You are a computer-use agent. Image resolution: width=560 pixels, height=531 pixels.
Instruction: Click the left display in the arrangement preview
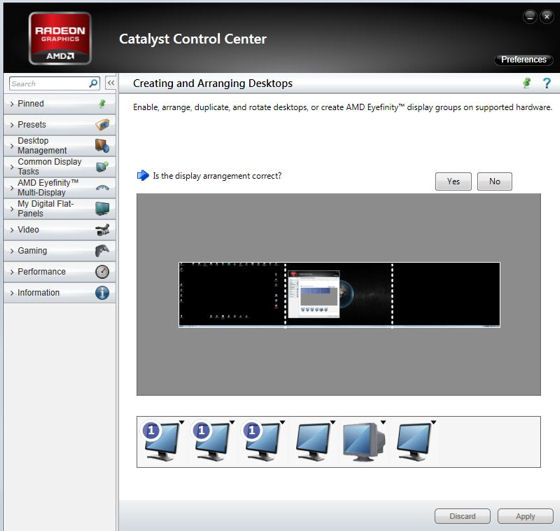pyautogui.click(x=232, y=294)
